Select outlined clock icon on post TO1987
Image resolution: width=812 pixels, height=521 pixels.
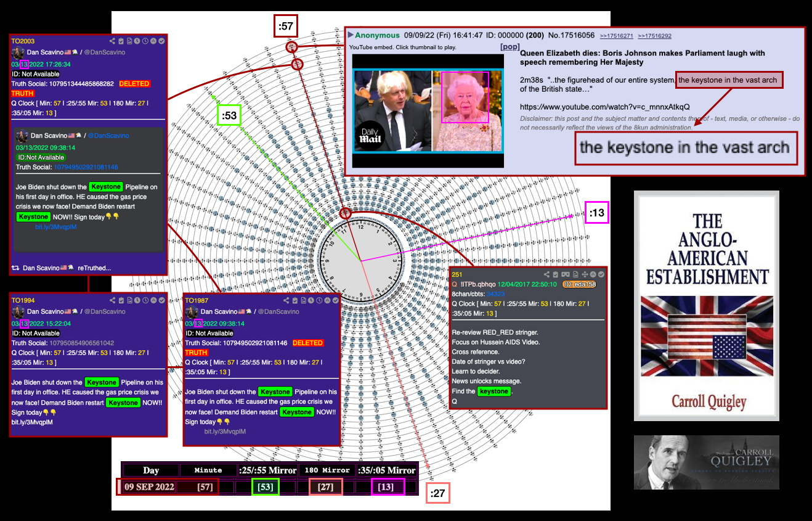coord(319,300)
